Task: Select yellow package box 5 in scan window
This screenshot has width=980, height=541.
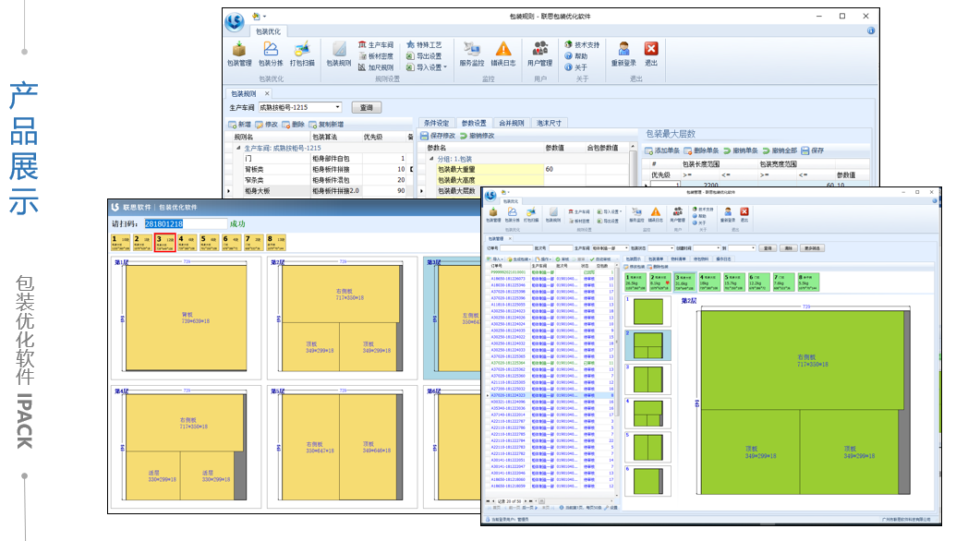Action: 209,242
